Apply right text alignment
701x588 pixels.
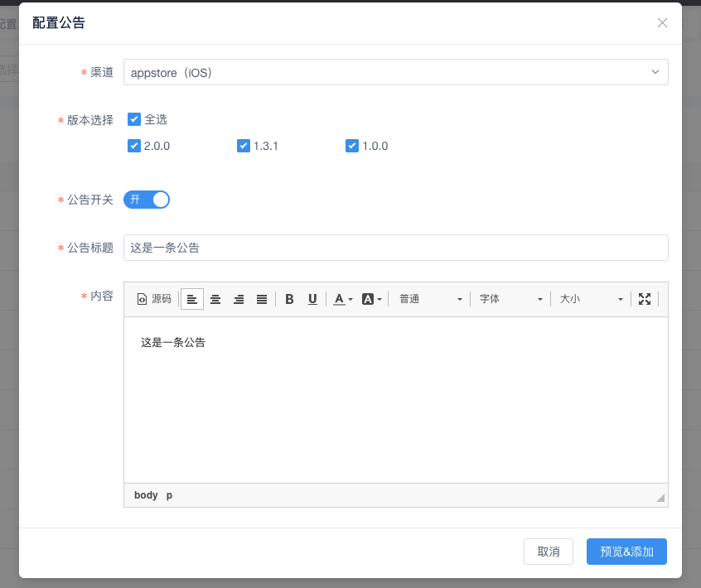(x=239, y=299)
